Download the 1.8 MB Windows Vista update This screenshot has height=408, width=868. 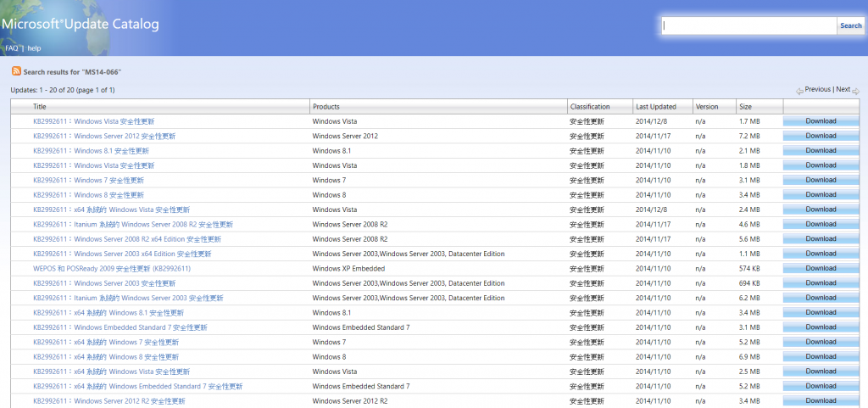pos(821,165)
